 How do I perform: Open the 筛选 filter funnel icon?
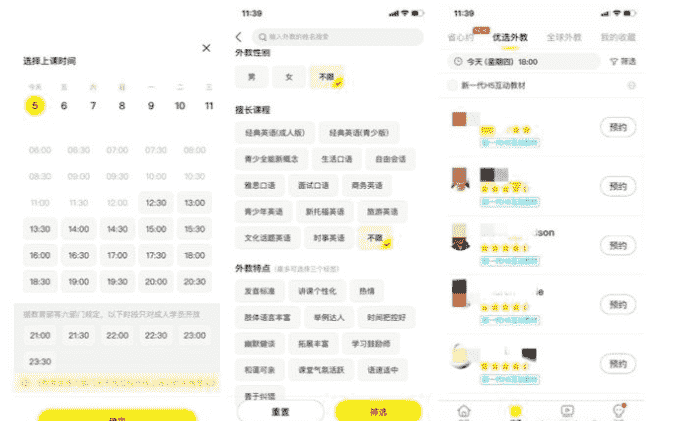614,62
